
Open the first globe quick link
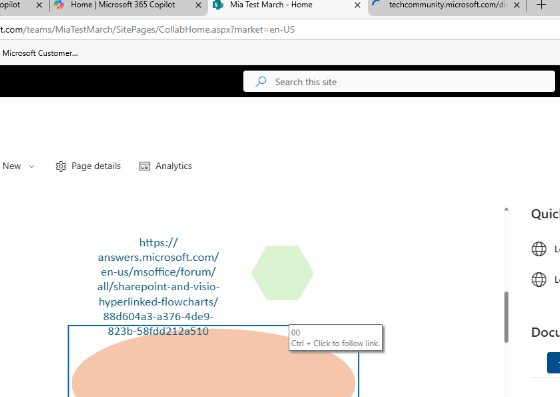tap(539, 249)
